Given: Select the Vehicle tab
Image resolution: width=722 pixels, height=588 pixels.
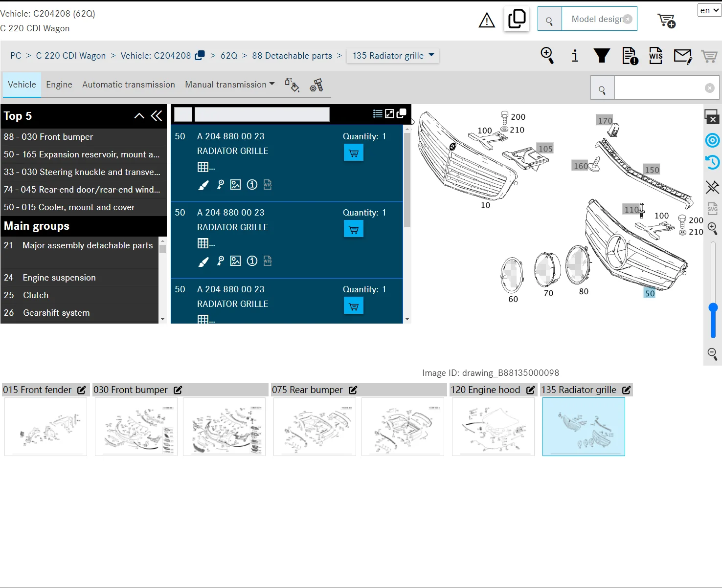Looking at the screenshot, I should [22, 85].
